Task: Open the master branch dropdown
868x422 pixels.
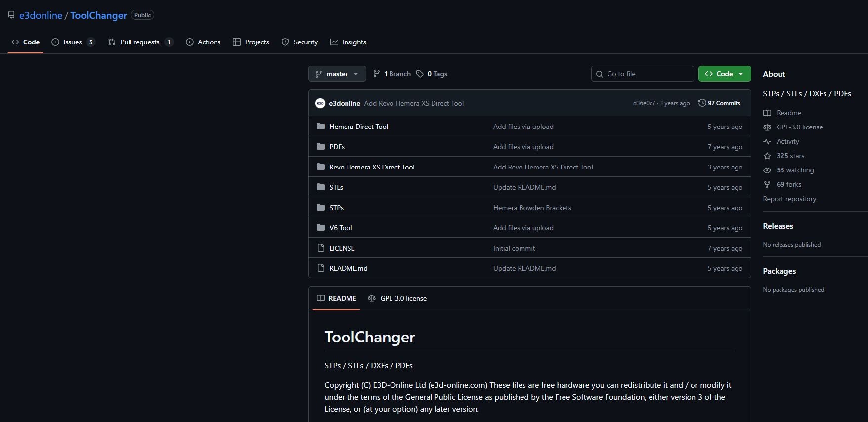Action: tap(337, 74)
